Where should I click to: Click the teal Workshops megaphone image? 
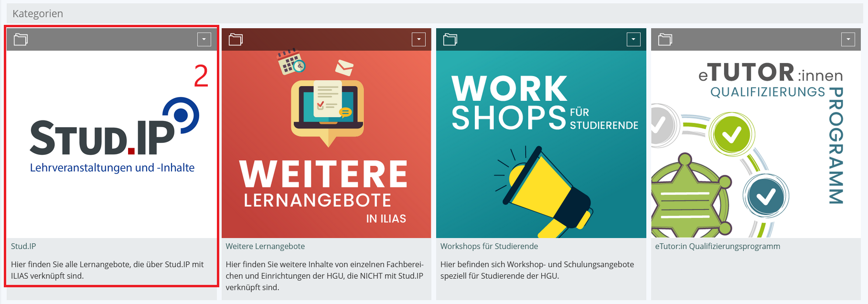coord(541,144)
